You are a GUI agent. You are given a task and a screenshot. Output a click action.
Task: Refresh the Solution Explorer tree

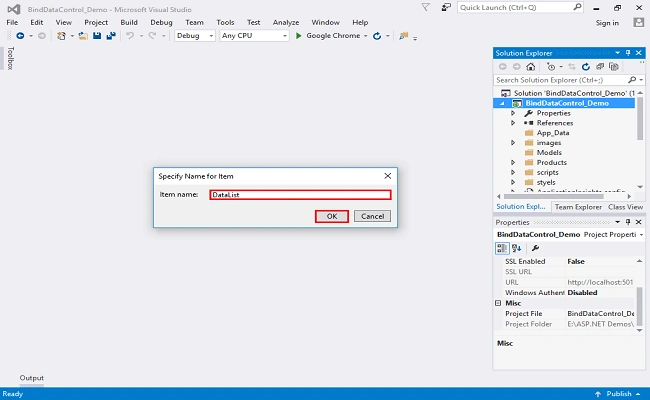pyautogui.click(x=586, y=67)
